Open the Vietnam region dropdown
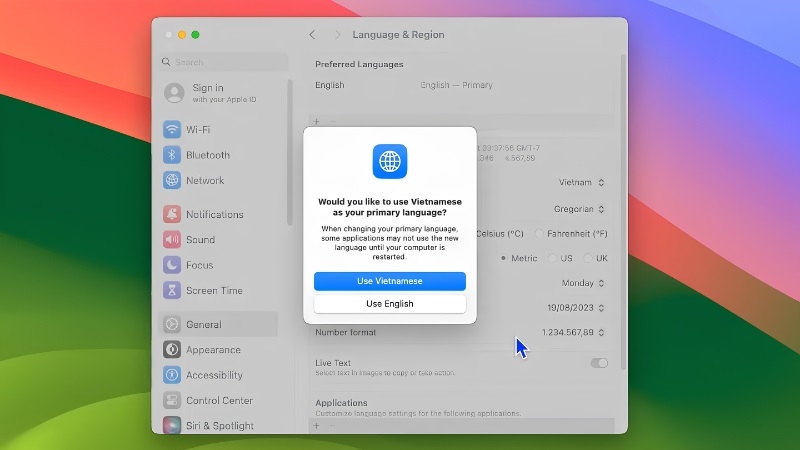The height and width of the screenshot is (450, 800). 582,183
